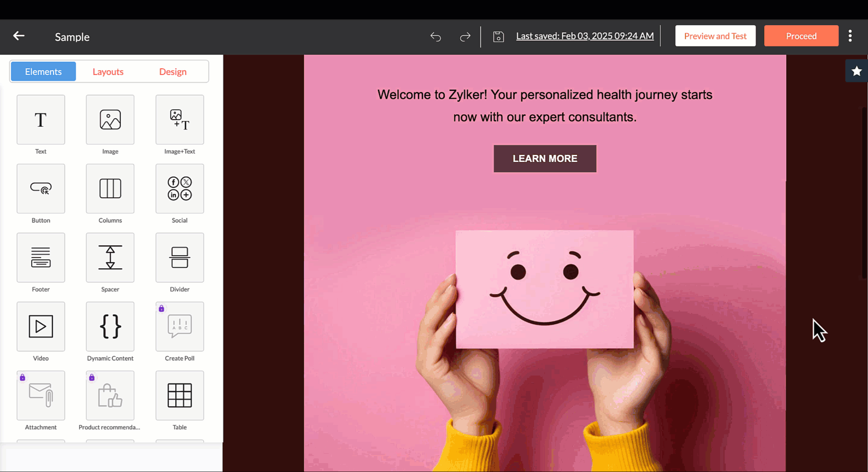The width and height of the screenshot is (868, 472).
Task: Click the star icon on the right edge
Action: click(856, 71)
